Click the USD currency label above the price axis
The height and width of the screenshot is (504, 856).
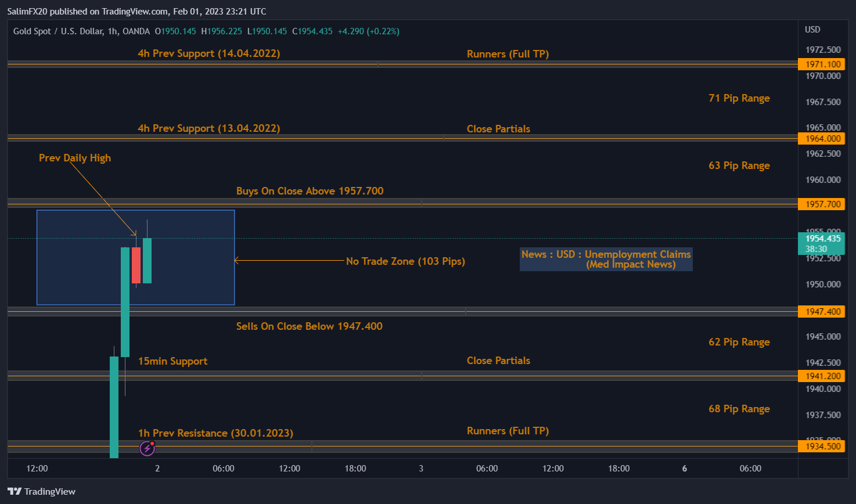[x=811, y=29]
